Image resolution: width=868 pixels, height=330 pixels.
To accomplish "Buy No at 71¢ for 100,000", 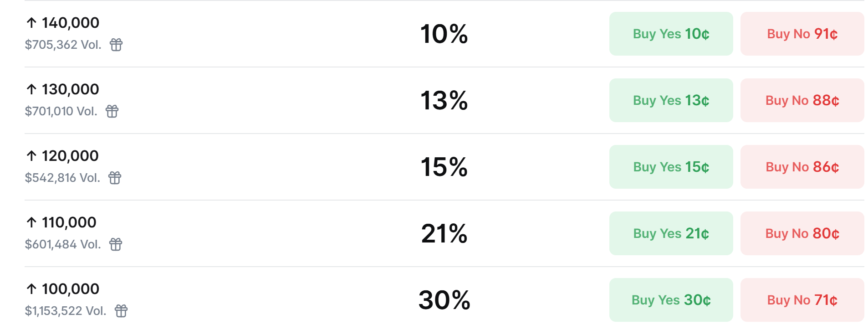I will click(x=802, y=300).
